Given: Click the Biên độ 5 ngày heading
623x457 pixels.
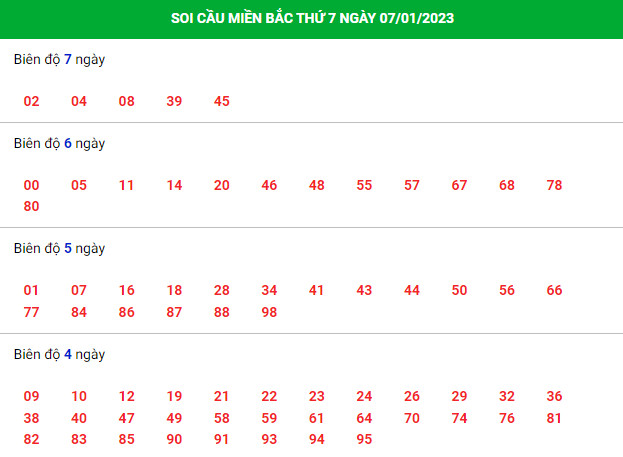Looking at the screenshot, I should 60,248.
